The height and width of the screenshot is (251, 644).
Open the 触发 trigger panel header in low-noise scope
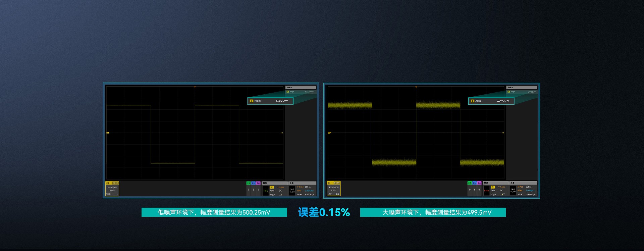275,183
